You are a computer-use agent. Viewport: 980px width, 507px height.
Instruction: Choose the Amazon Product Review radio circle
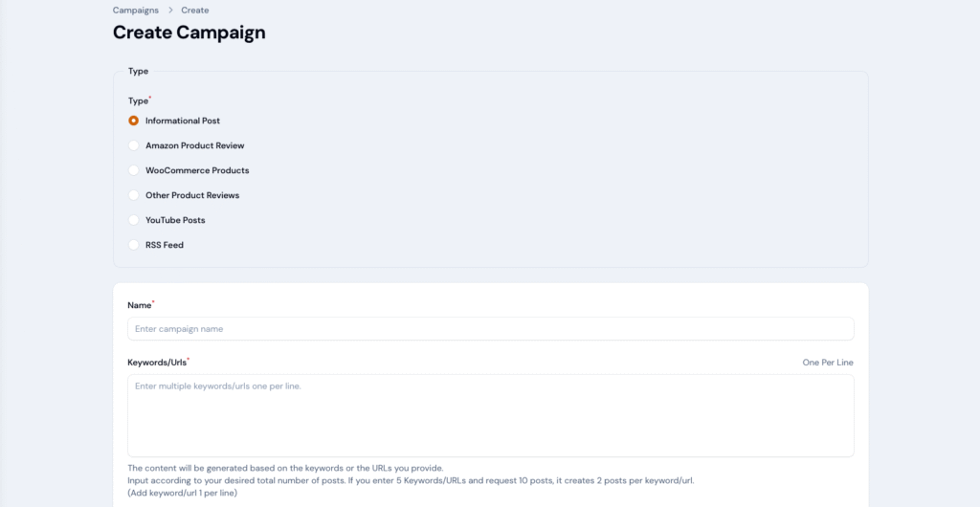[133, 145]
